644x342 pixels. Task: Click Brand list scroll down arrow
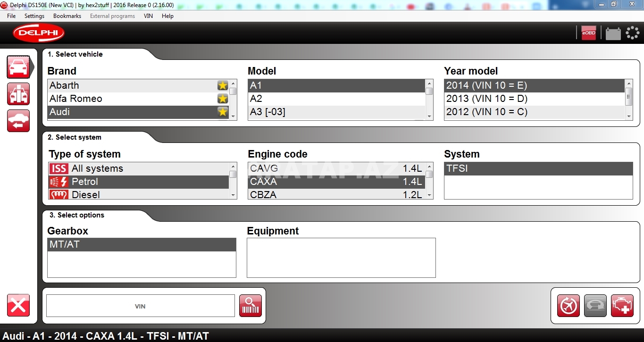tap(233, 116)
